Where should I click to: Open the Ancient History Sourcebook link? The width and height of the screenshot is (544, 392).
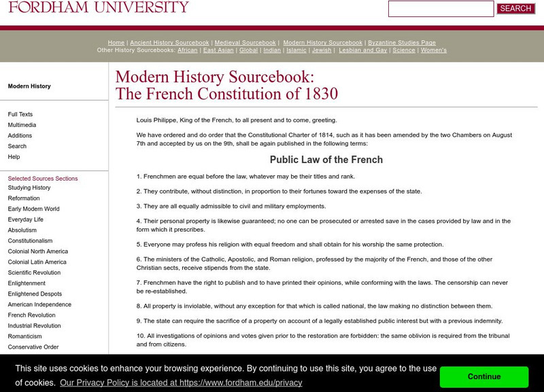pos(169,43)
